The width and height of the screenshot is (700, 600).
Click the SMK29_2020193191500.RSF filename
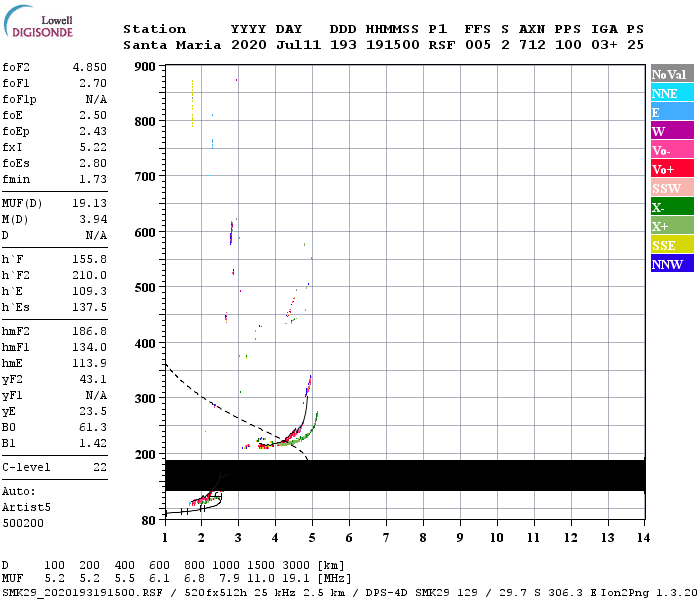click(83, 593)
